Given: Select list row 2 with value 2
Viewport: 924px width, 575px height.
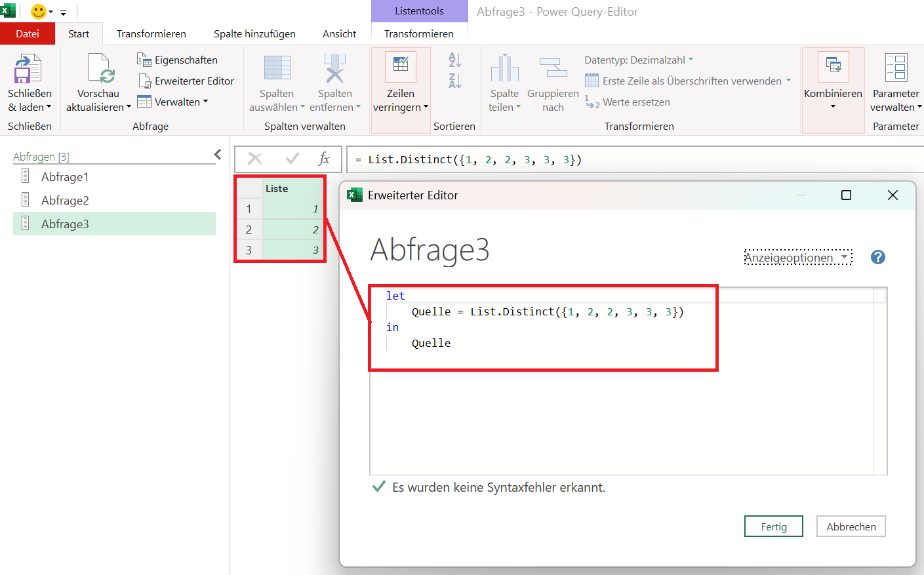Looking at the screenshot, I should 280,229.
